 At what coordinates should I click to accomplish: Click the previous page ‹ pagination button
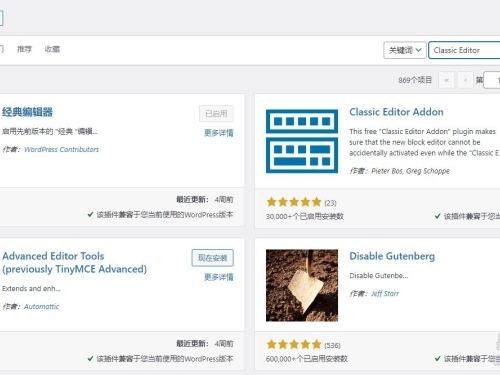point(465,80)
